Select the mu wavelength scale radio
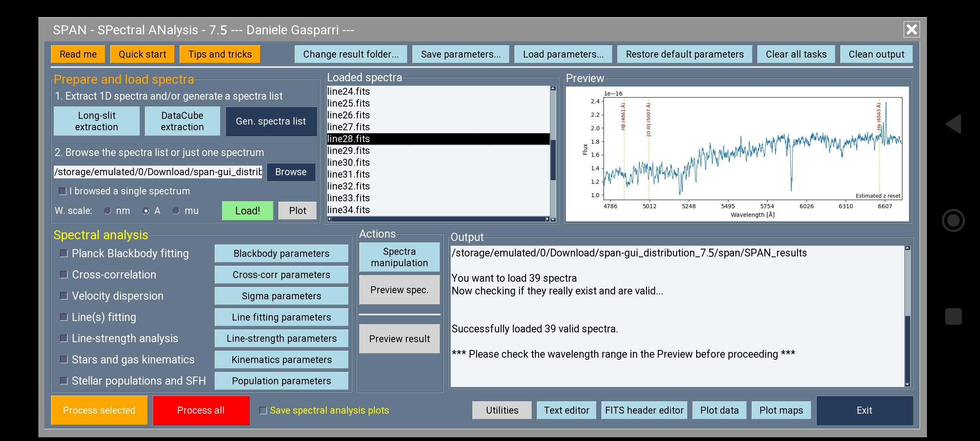The height and width of the screenshot is (441, 980). (x=176, y=211)
